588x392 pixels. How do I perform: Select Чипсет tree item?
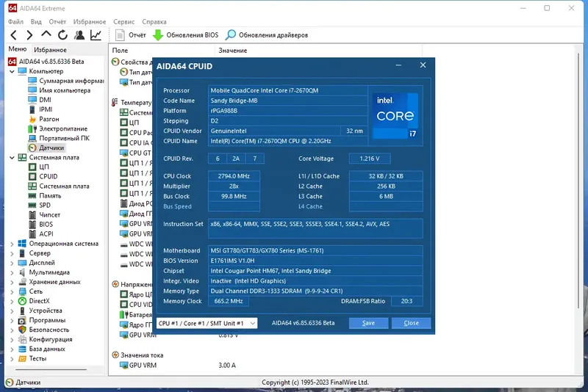44,215
